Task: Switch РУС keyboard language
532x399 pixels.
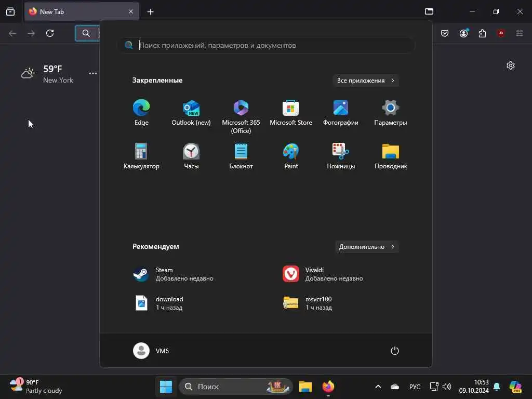Action: (415, 387)
